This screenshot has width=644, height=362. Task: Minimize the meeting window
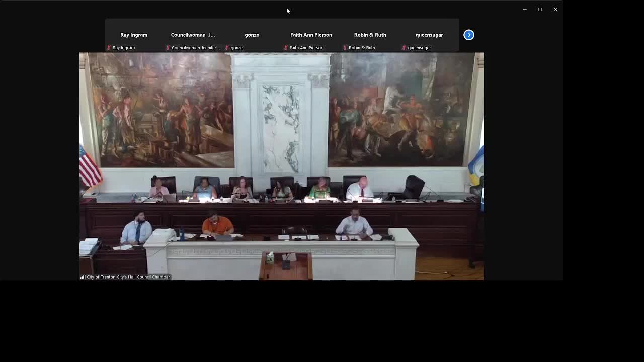pyautogui.click(x=525, y=10)
